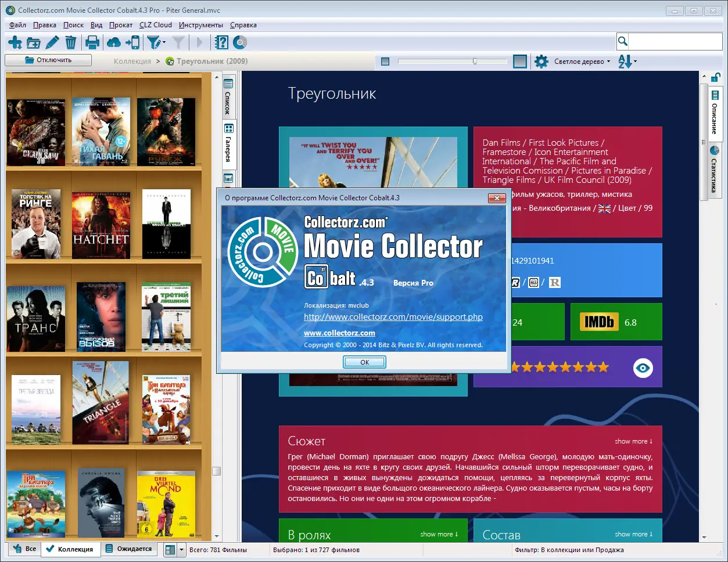Click the add folder toolbar icon

pyautogui.click(x=34, y=42)
